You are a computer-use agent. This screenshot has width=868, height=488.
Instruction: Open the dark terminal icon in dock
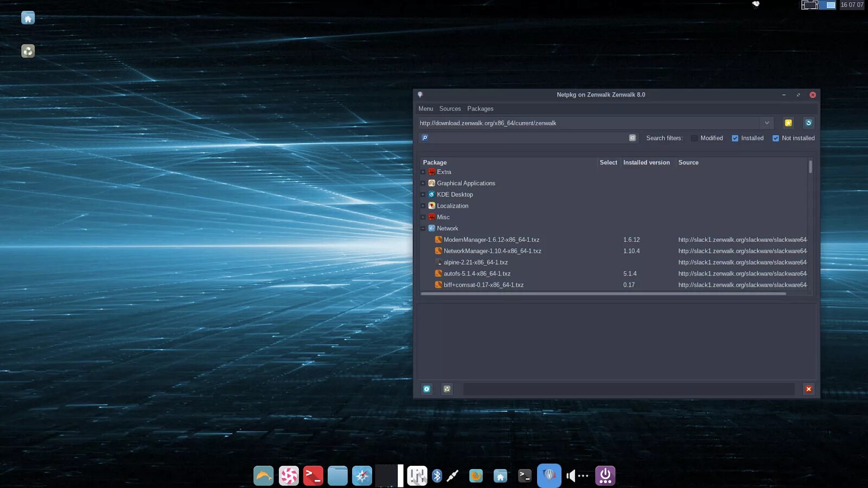(525, 476)
